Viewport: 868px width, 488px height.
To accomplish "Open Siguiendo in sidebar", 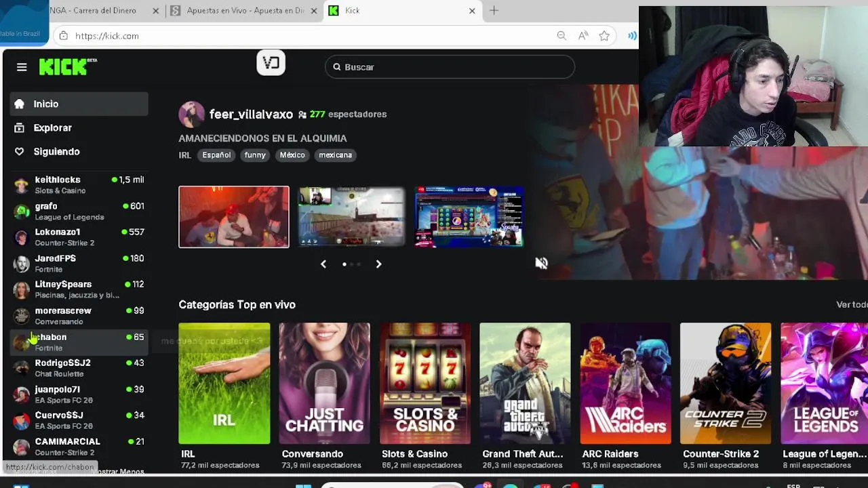I will pos(79,152).
